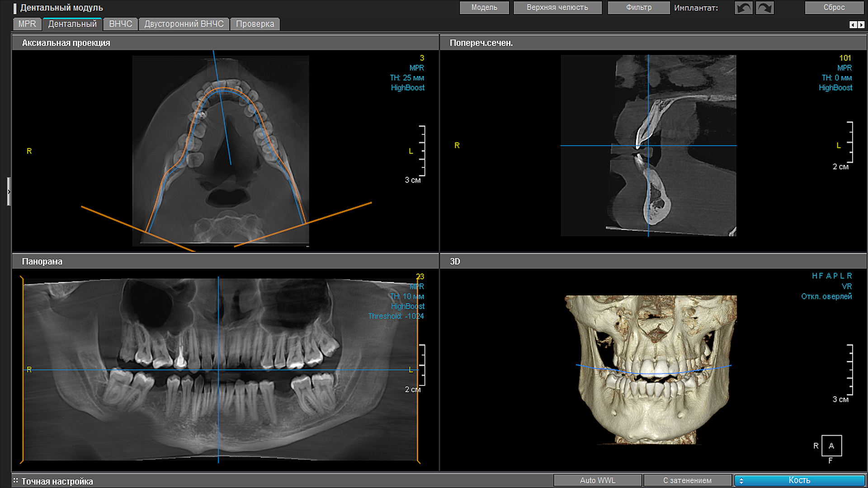Click the left tab-scroll arrow

853,25
